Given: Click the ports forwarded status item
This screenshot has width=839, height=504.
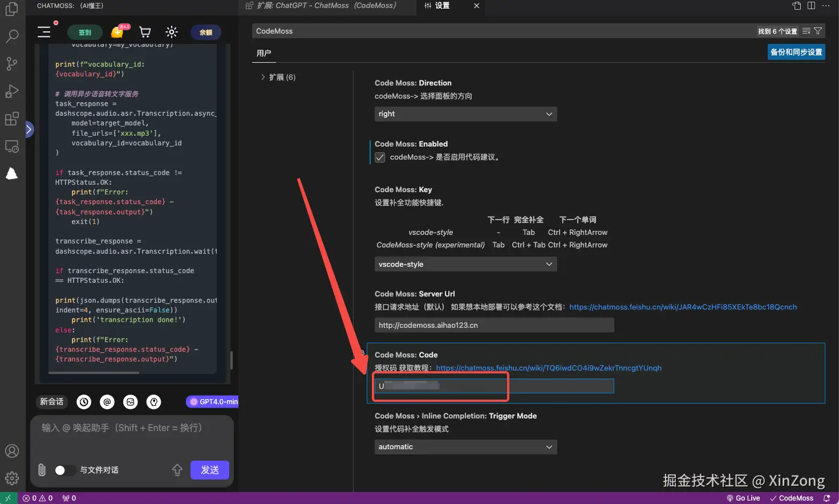Looking at the screenshot, I should click(x=69, y=498).
